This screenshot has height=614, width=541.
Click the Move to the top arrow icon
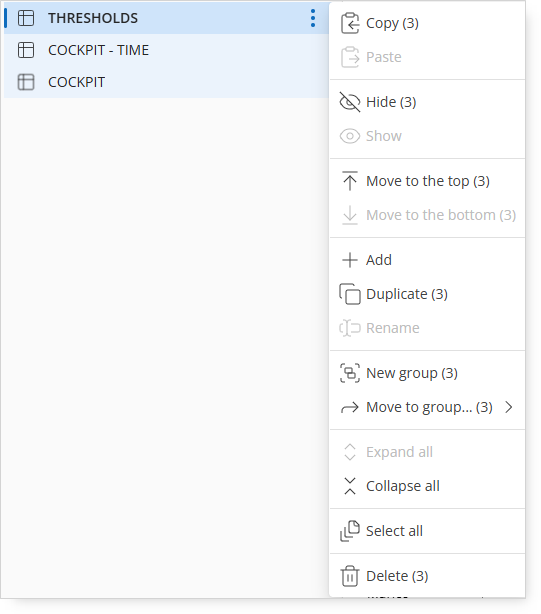(x=350, y=181)
